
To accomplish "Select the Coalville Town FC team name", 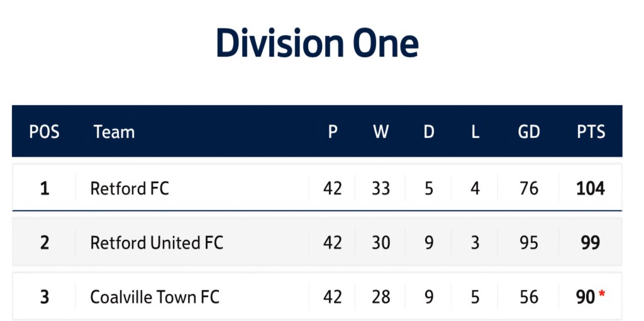I will tap(155, 297).
